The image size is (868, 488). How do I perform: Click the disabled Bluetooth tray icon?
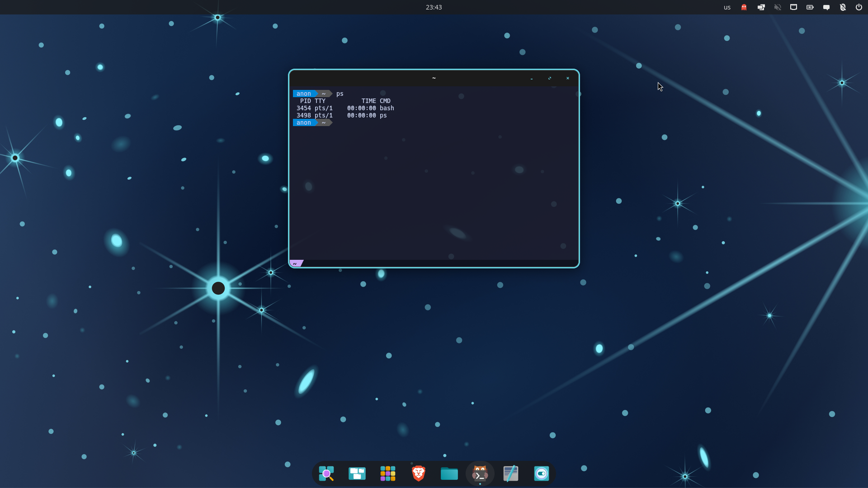click(x=842, y=7)
